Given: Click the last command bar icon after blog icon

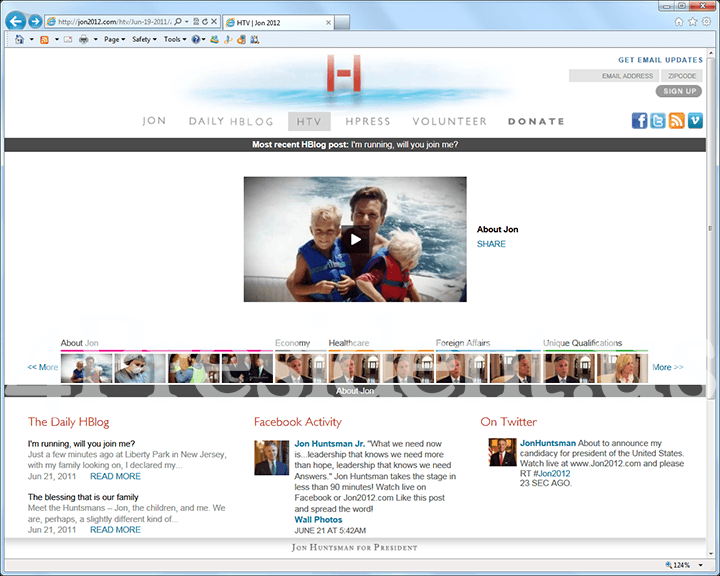Looking at the screenshot, I should coord(254,40).
